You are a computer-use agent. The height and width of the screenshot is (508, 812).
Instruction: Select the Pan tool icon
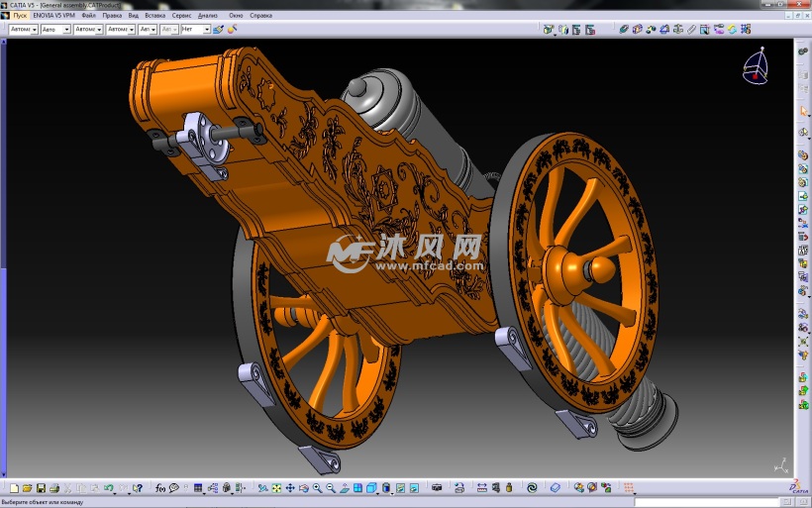290,488
